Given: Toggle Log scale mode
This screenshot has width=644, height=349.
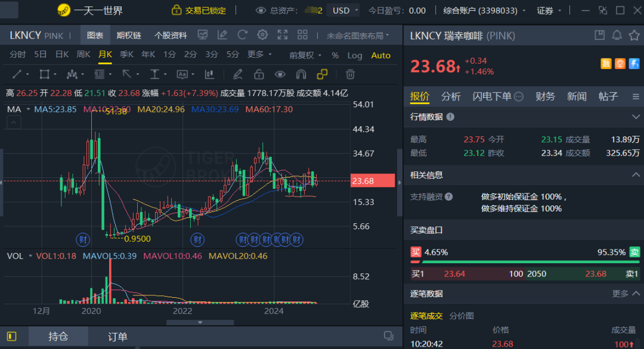Looking at the screenshot, I should [x=354, y=55].
